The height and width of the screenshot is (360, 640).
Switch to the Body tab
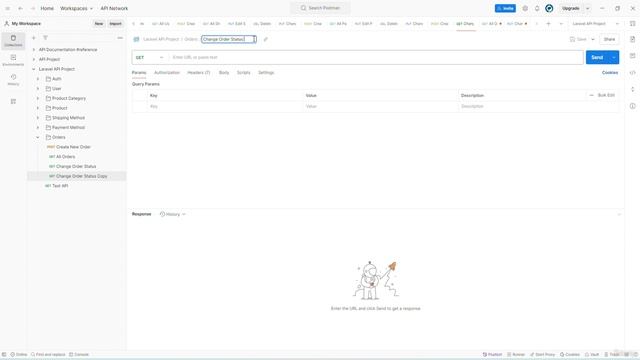(x=224, y=73)
